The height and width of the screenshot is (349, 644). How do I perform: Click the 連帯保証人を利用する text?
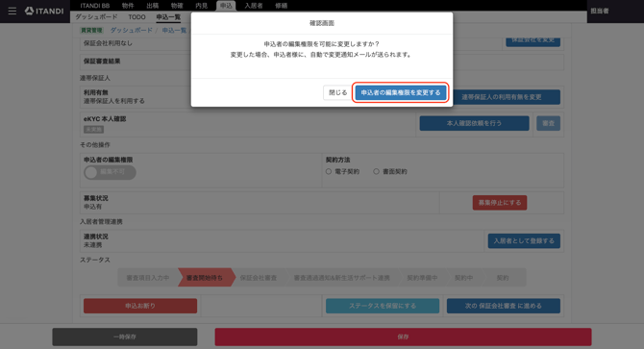pyautogui.click(x=114, y=101)
